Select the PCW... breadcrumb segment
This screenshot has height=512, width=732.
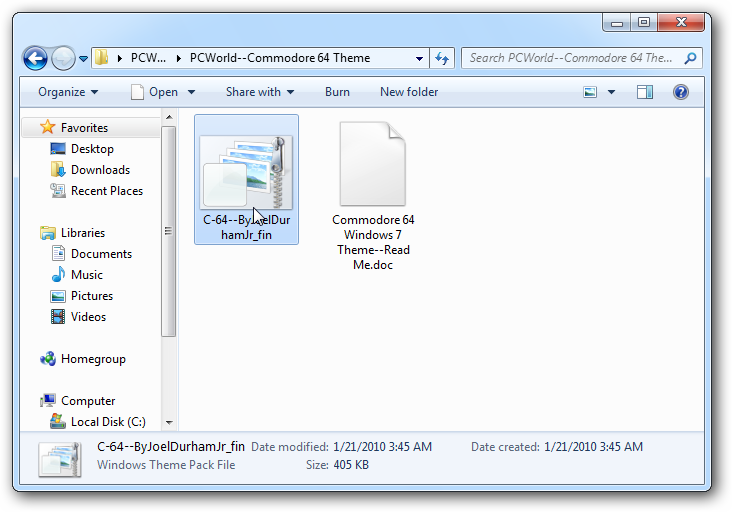pyautogui.click(x=148, y=58)
